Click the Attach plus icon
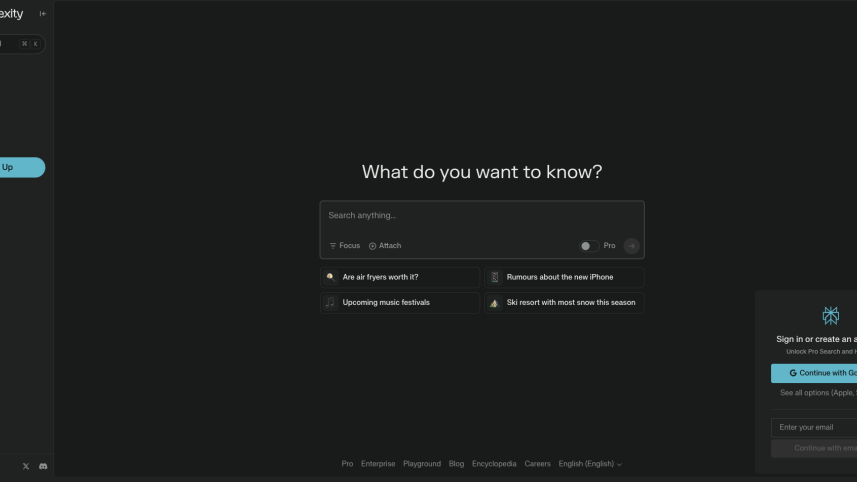 point(373,246)
